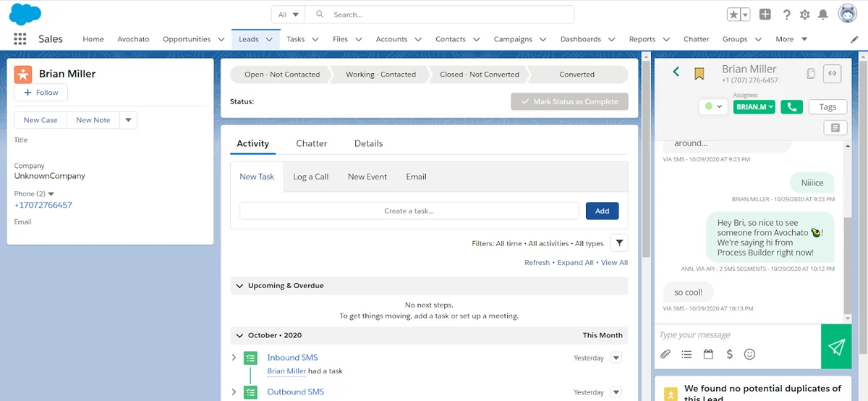Click the +17072766457 phone link
868x401 pixels.
(x=43, y=205)
